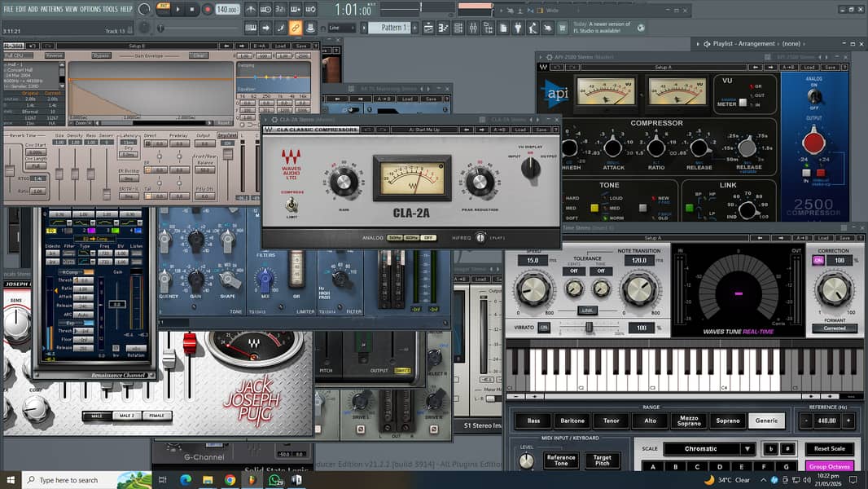
Task: Open the VIEW menu
Action: [72, 9]
